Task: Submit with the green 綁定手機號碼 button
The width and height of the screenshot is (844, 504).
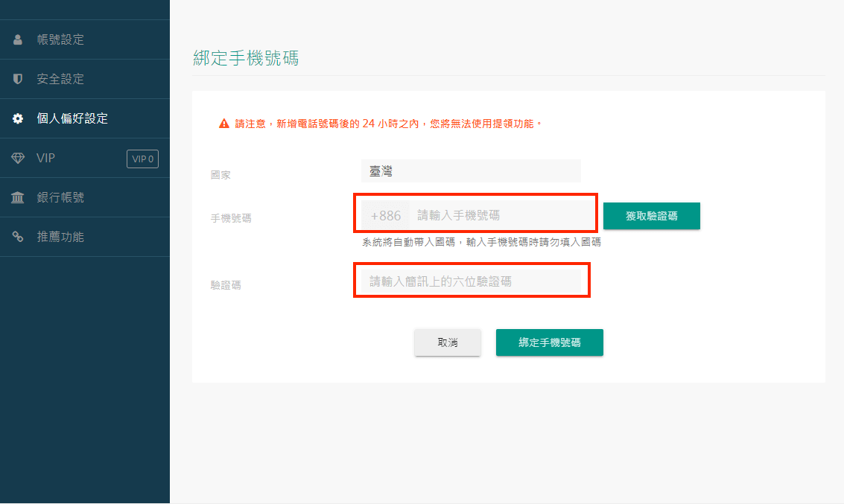Action: click(549, 342)
